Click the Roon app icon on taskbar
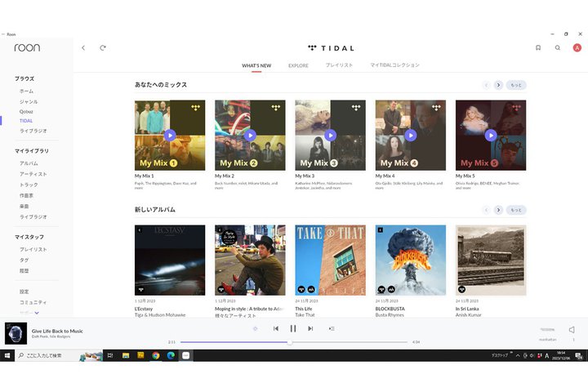The height and width of the screenshot is (392, 588). coord(185,355)
